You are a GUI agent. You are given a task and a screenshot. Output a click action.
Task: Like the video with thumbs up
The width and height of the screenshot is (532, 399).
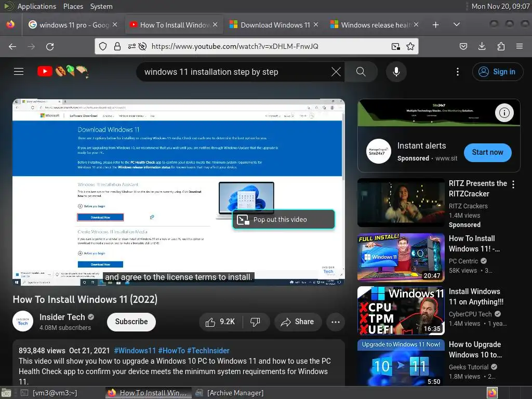point(220,322)
